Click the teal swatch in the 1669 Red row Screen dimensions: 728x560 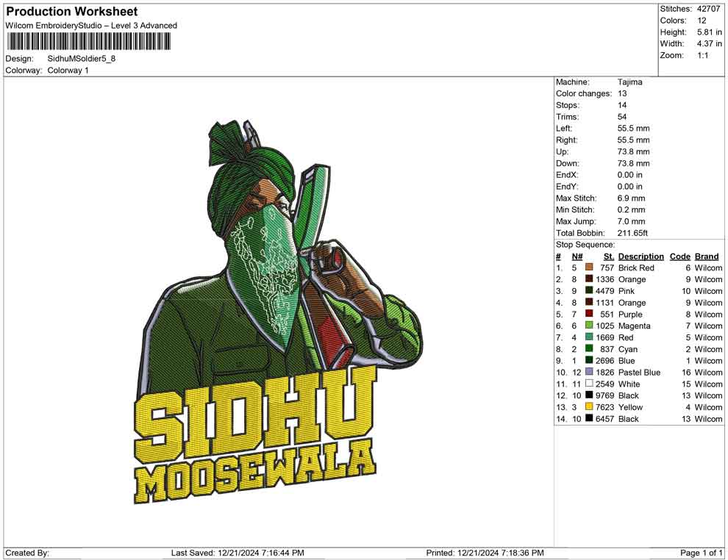589,337
